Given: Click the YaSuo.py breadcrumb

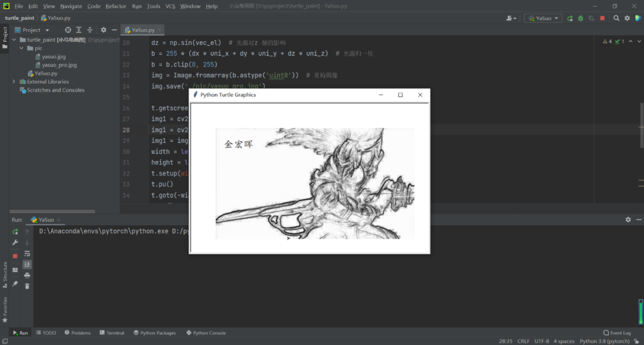Looking at the screenshot, I should pos(56,18).
